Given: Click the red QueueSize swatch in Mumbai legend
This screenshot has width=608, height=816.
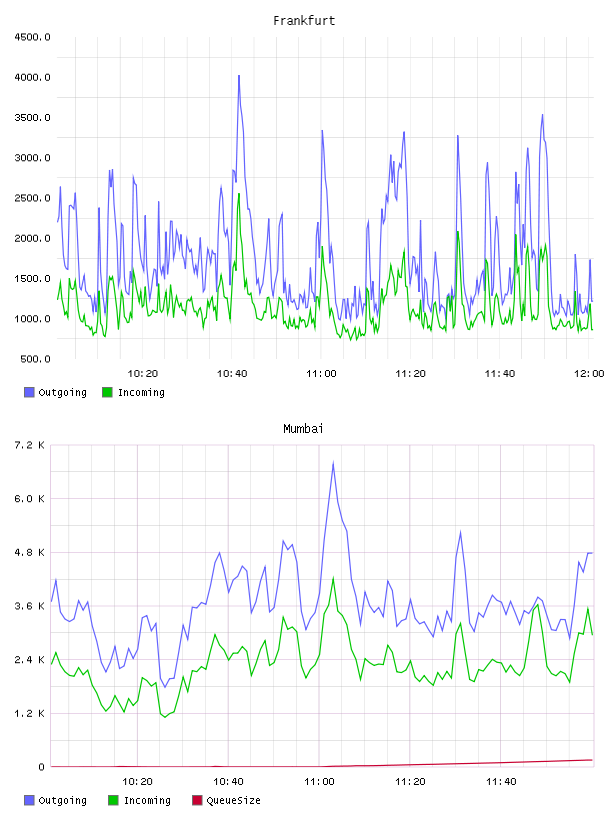Looking at the screenshot, I should (x=197, y=800).
